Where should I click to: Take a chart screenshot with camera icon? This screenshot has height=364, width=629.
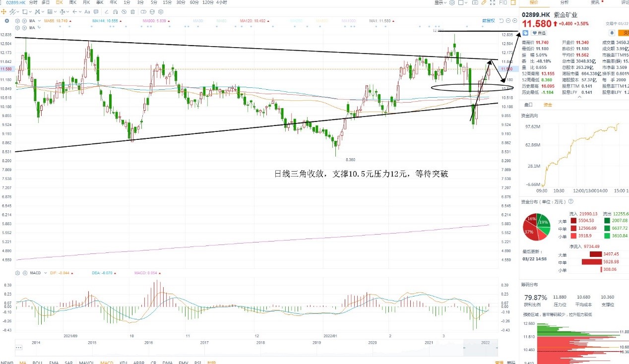point(475,2)
